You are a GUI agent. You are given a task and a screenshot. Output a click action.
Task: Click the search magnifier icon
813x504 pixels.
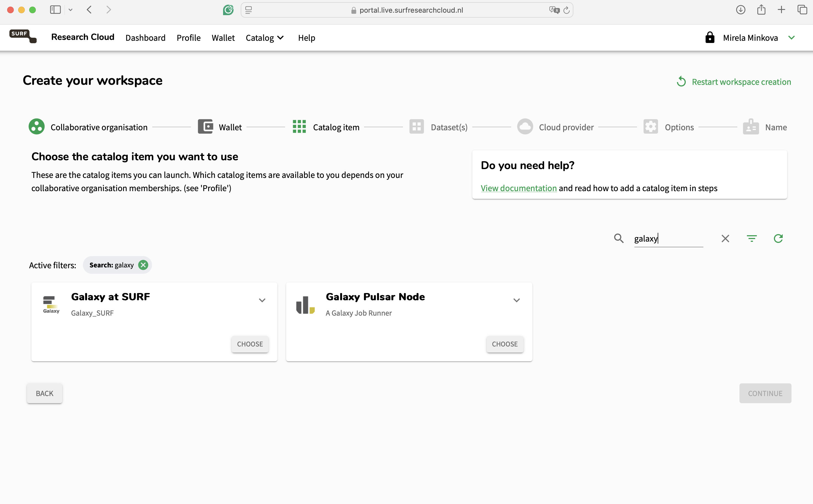619,238
